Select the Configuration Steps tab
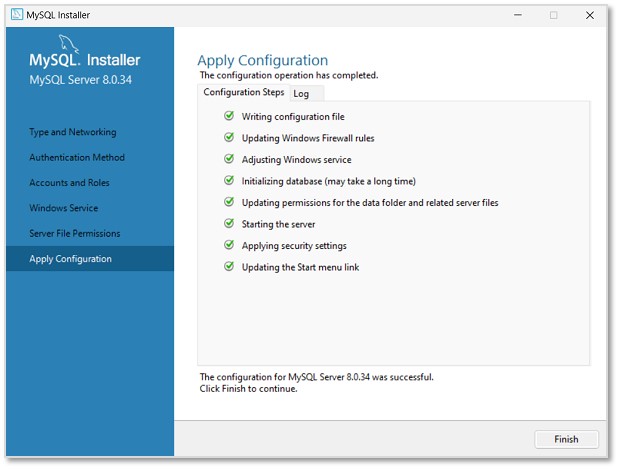 pyautogui.click(x=243, y=93)
